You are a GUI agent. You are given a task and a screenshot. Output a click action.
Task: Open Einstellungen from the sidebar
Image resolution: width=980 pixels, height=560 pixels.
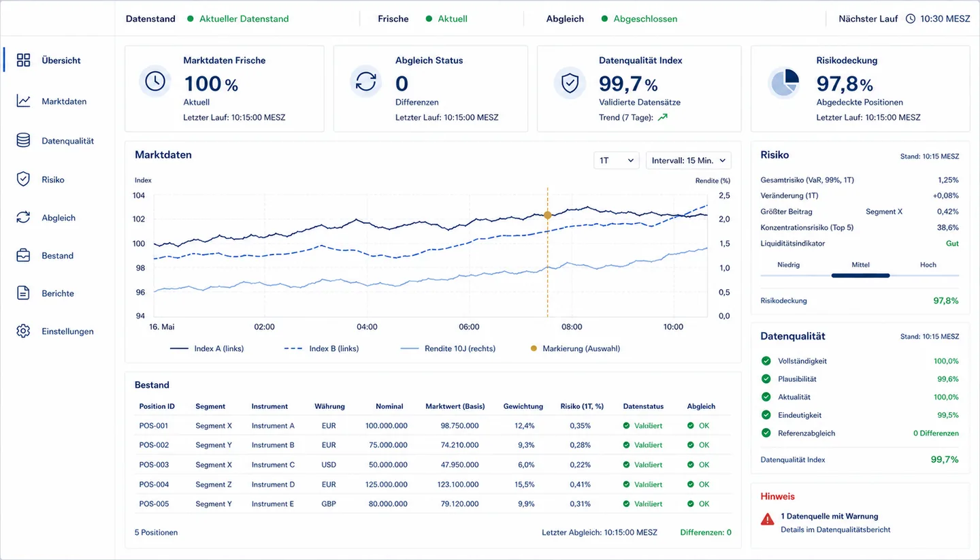pyautogui.click(x=67, y=331)
